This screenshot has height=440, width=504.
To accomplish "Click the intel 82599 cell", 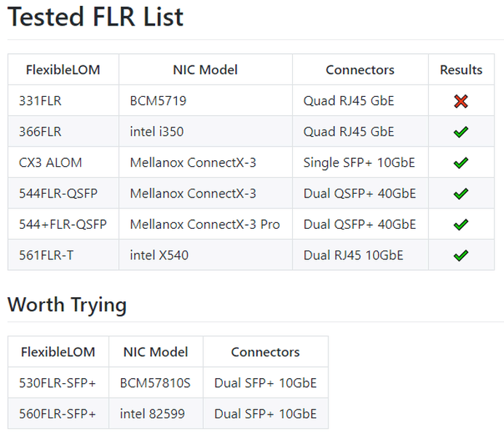I will click(152, 414).
